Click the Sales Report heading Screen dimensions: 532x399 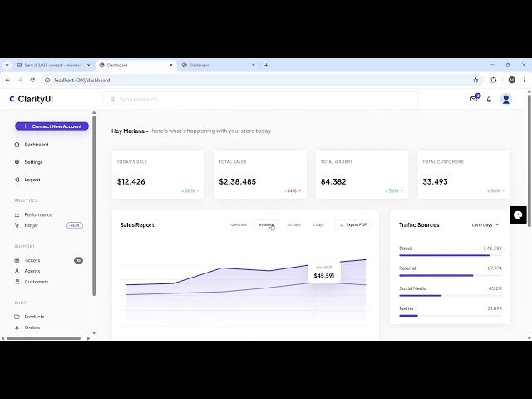[137, 225]
